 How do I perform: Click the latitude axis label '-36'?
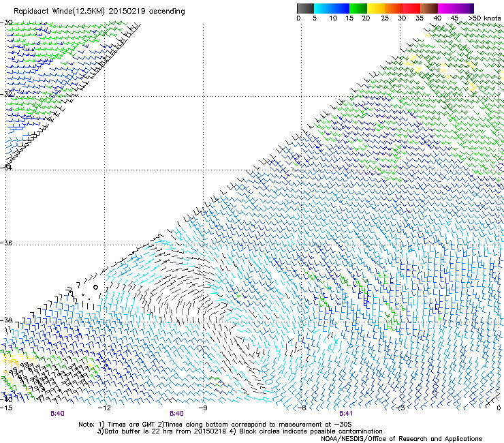[6, 243]
